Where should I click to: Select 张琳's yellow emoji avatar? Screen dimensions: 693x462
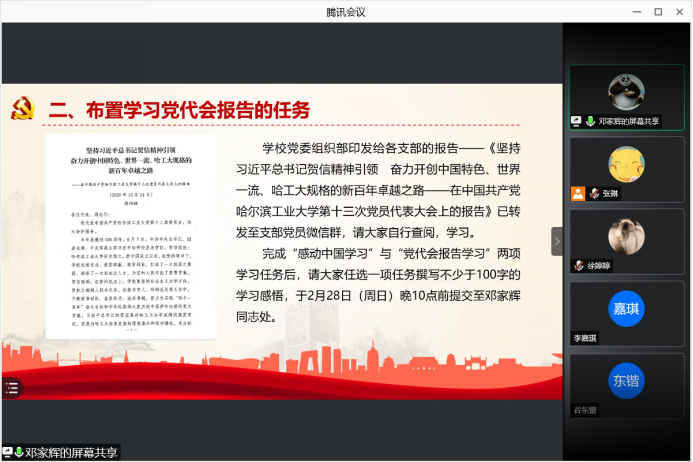tap(626, 162)
